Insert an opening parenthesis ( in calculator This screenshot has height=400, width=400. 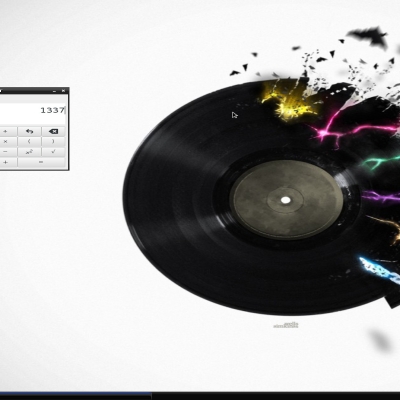[x=29, y=142]
